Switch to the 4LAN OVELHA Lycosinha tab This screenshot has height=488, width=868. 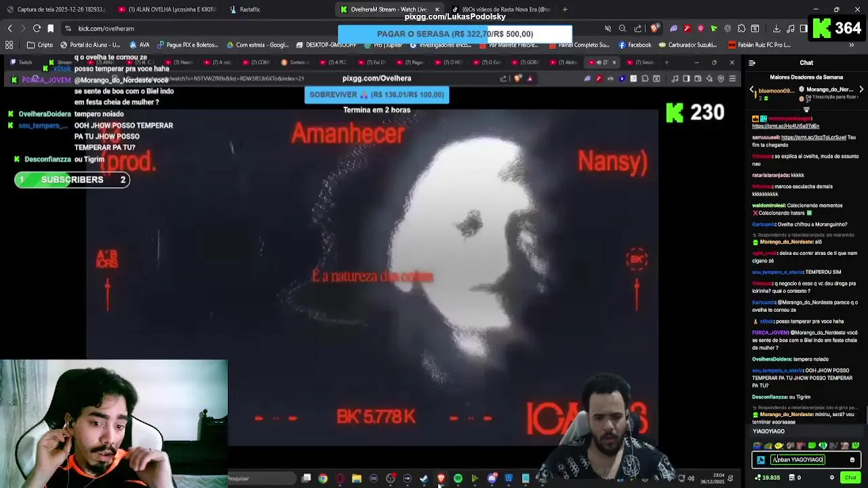coord(167,9)
